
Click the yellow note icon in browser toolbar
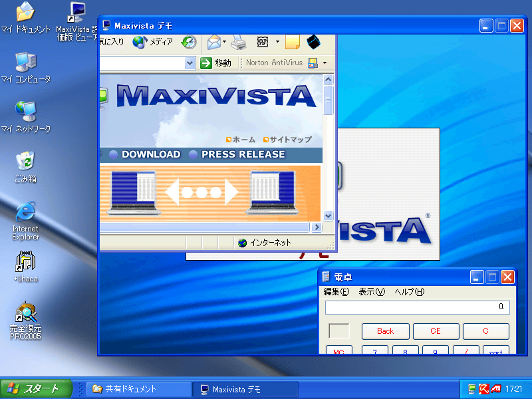click(293, 42)
